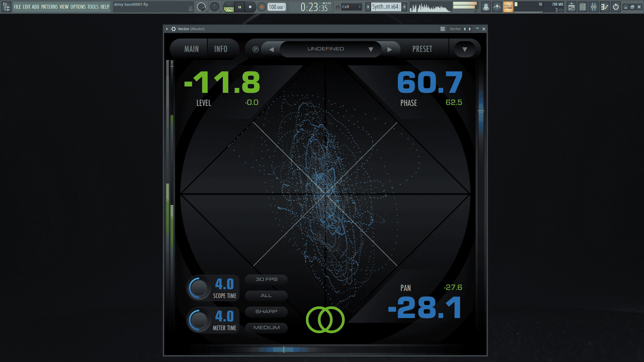644x362 pixels.
Task: Click the circled P icon in preset bar
Action: (x=256, y=49)
